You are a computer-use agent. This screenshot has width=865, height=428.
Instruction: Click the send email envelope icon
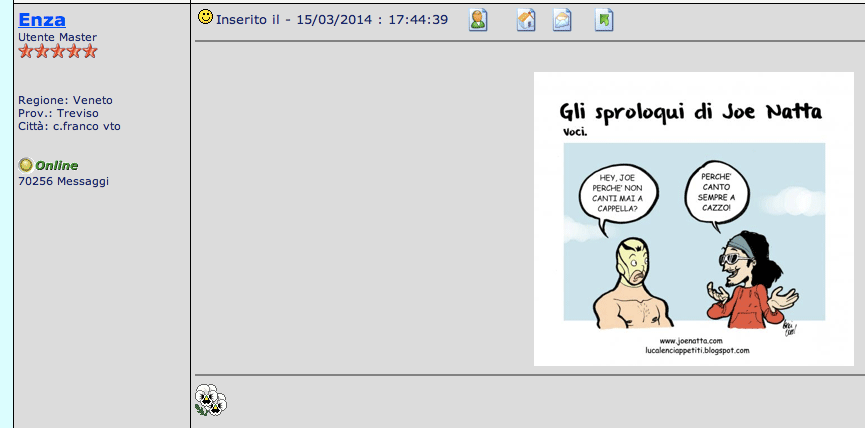point(562,20)
